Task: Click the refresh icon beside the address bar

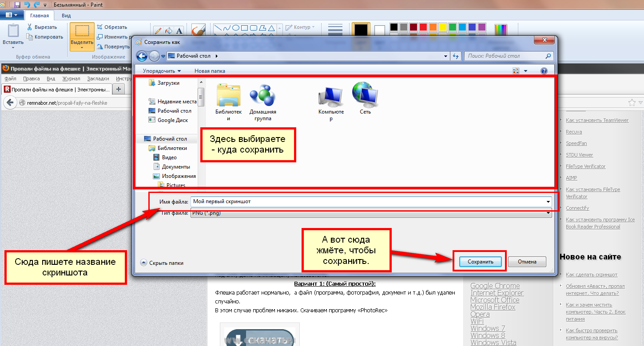Action: (455, 56)
